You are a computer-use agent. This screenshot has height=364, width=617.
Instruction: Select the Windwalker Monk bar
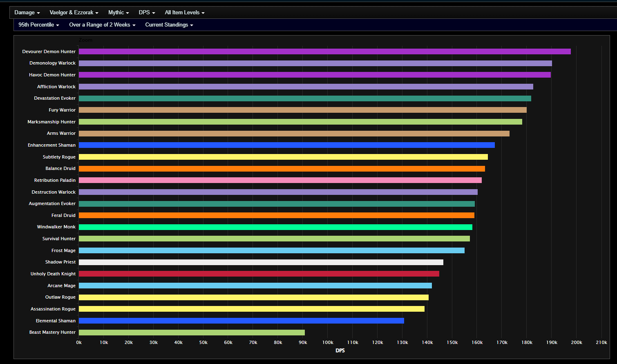(275, 227)
